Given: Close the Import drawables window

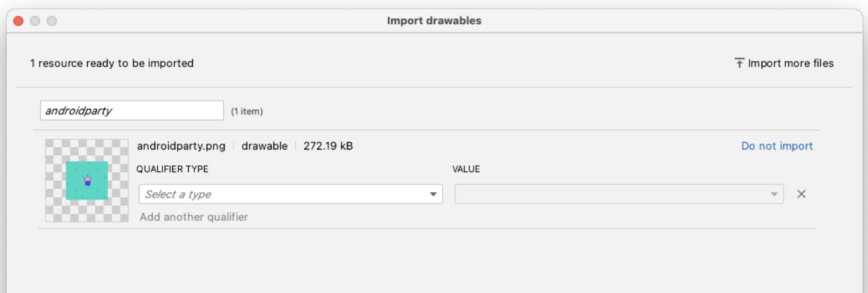Looking at the screenshot, I should (x=18, y=21).
